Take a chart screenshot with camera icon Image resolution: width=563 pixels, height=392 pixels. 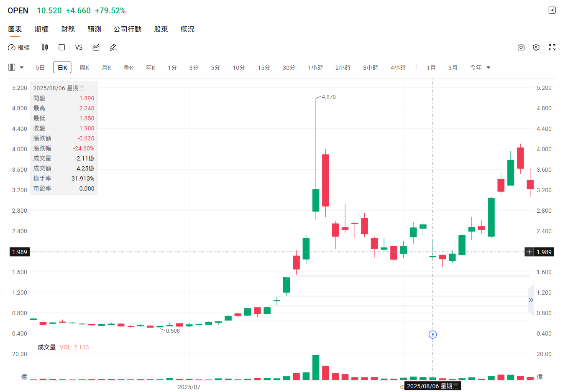pos(521,48)
